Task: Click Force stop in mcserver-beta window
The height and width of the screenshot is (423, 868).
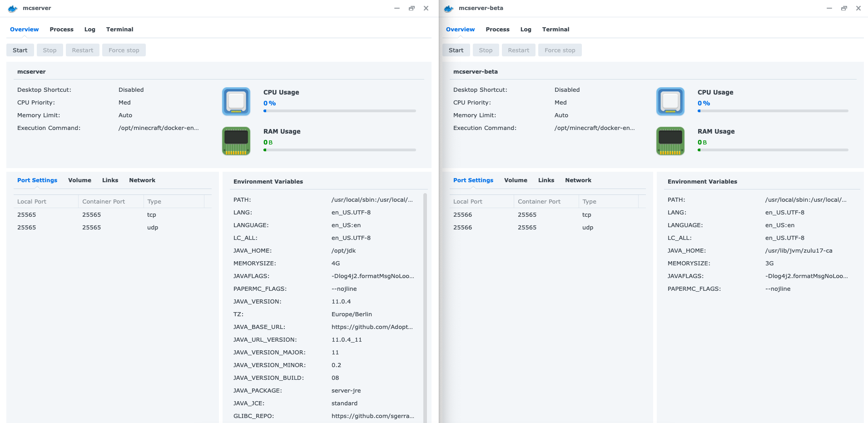Action: click(560, 50)
